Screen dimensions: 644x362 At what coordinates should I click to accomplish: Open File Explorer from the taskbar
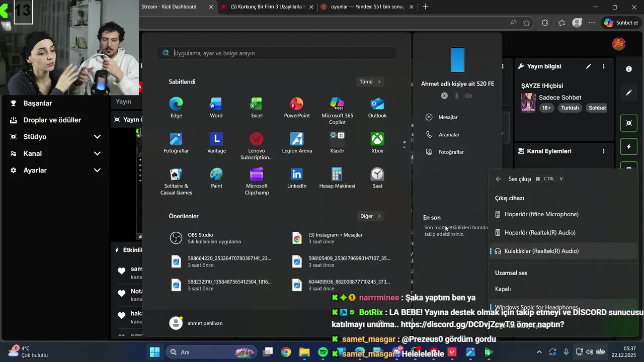304,352
